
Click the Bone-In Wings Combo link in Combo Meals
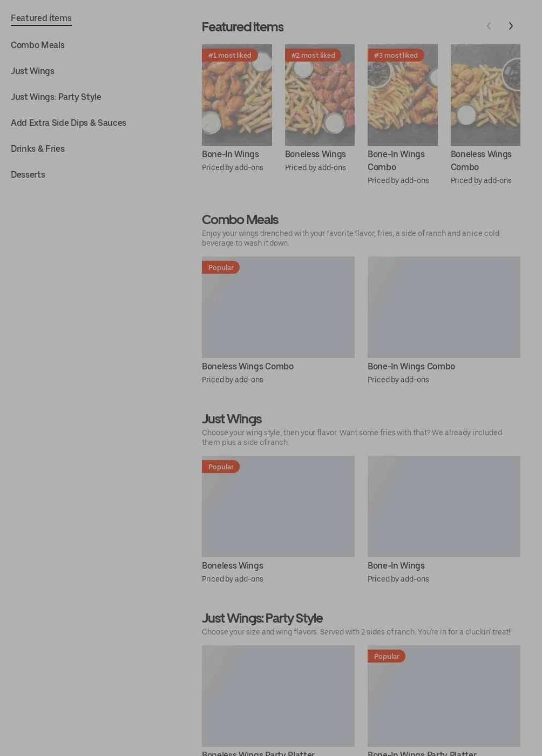point(411,366)
